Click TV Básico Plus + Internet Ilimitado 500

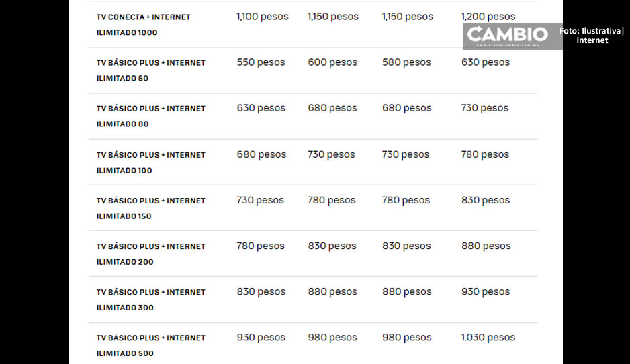coord(150,346)
